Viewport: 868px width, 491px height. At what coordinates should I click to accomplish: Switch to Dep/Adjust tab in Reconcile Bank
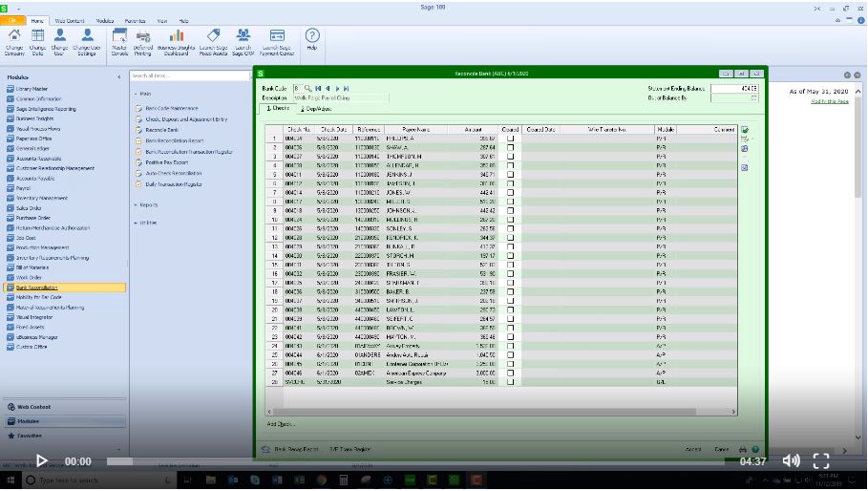(x=316, y=109)
